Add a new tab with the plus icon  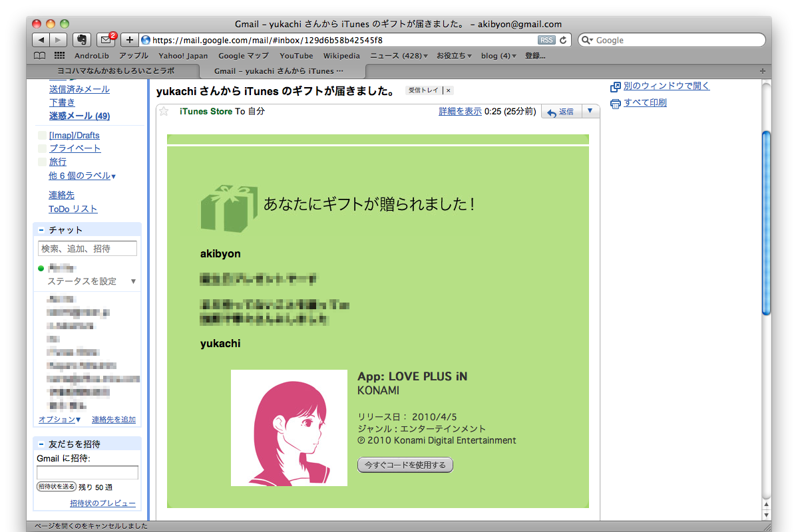tap(762, 71)
